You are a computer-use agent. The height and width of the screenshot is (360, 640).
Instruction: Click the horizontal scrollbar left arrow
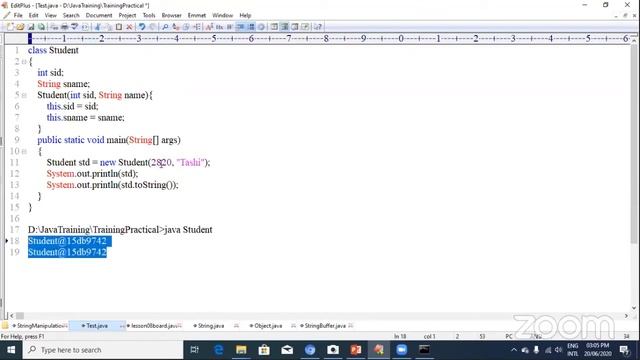(x=11, y=316)
